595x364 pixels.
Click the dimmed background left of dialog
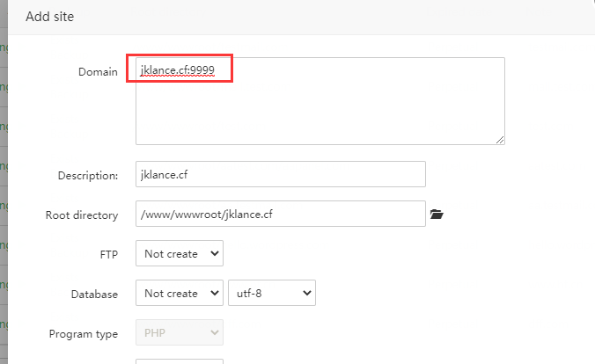[x=4, y=176]
